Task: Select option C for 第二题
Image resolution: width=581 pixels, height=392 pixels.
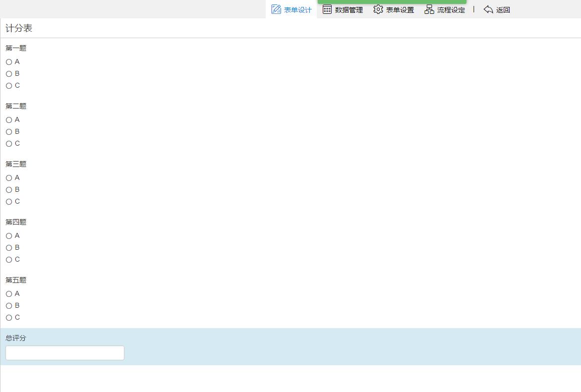Action: click(9, 144)
